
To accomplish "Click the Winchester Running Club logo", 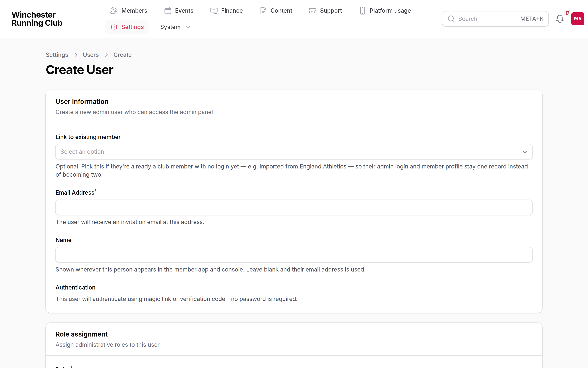I will click(37, 19).
